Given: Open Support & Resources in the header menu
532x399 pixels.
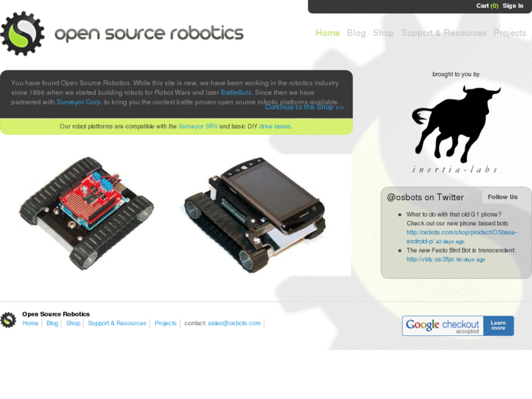Looking at the screenshot, I should [443, 33].
